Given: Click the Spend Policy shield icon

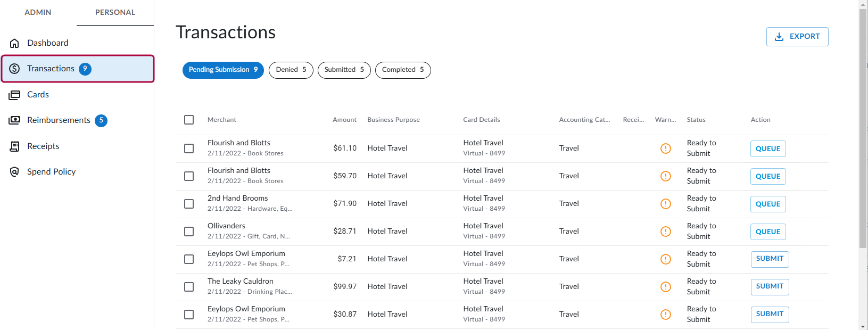Looking at the screenshot, I should coord(14,172).
